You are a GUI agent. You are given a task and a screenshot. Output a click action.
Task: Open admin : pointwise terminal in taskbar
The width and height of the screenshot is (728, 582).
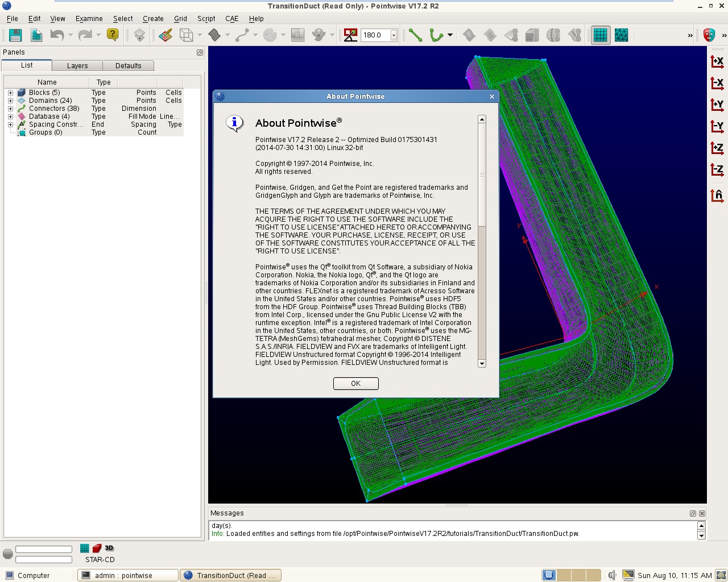128,575
